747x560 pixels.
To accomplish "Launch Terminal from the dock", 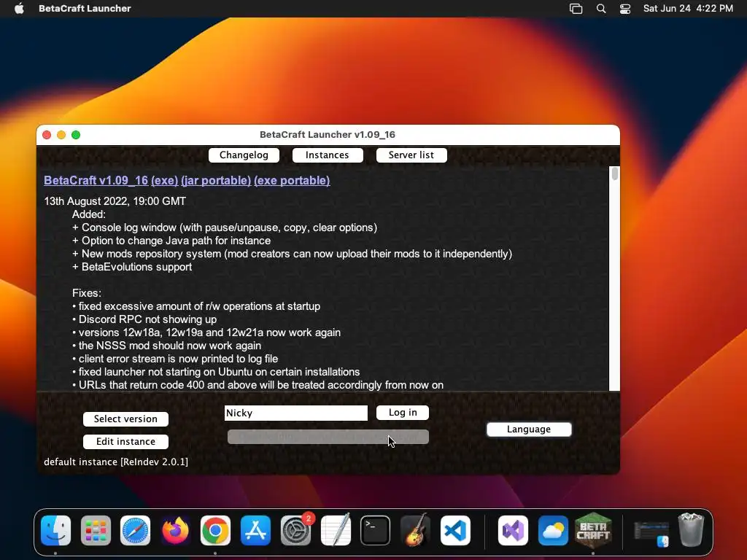I will [x=376, y=531].
